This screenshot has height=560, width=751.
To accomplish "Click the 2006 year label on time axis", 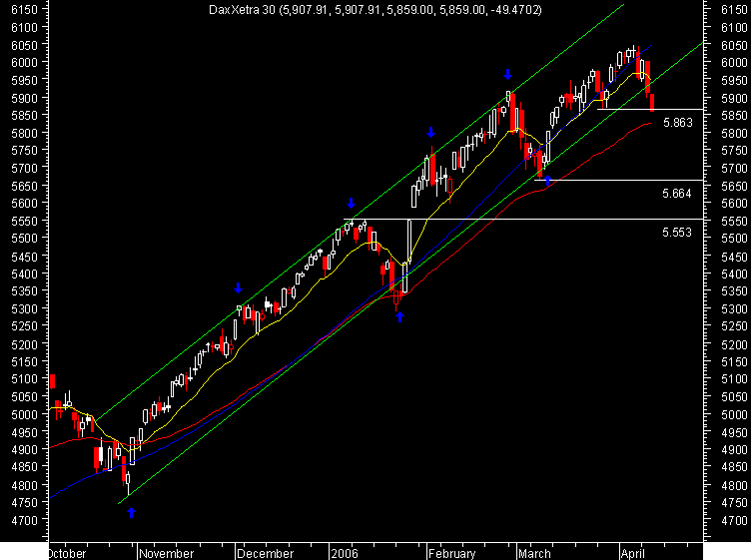I will tap(345, 553).
